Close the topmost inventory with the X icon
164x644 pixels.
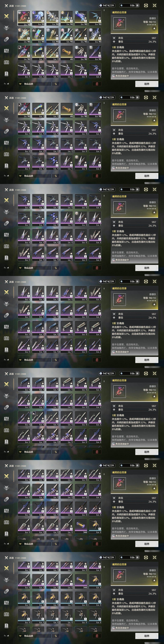point(155,5)
